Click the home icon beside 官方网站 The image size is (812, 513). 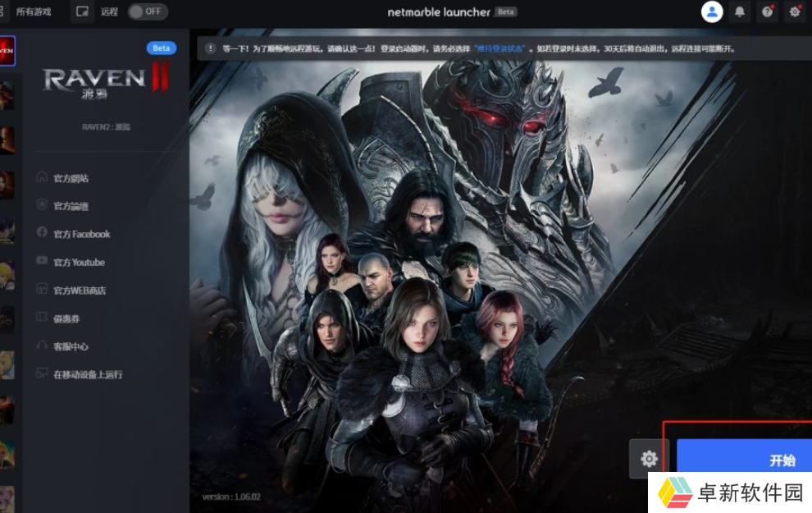click(x=42, y=177)
